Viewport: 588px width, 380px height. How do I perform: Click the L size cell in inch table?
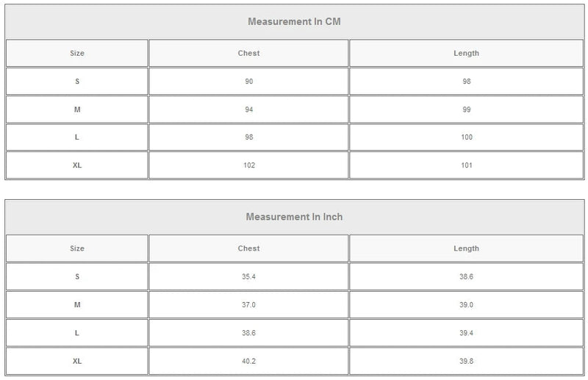coord(77,333)
